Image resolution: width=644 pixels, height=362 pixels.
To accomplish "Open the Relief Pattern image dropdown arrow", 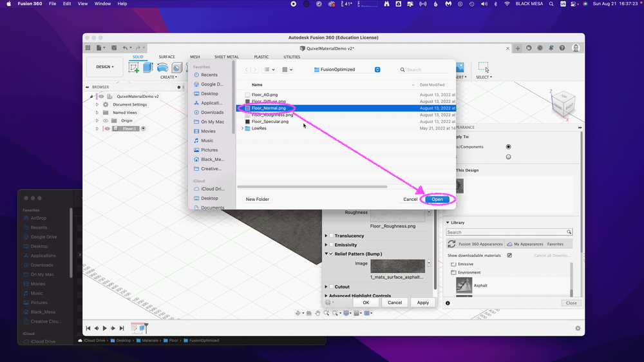I will coord(429,263).
